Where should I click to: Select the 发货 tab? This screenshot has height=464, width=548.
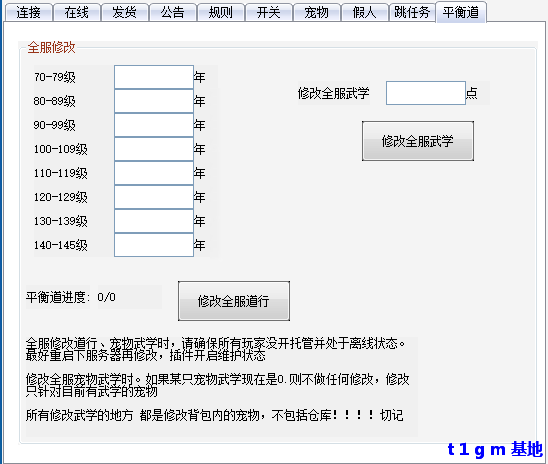[x=125, y=13]
